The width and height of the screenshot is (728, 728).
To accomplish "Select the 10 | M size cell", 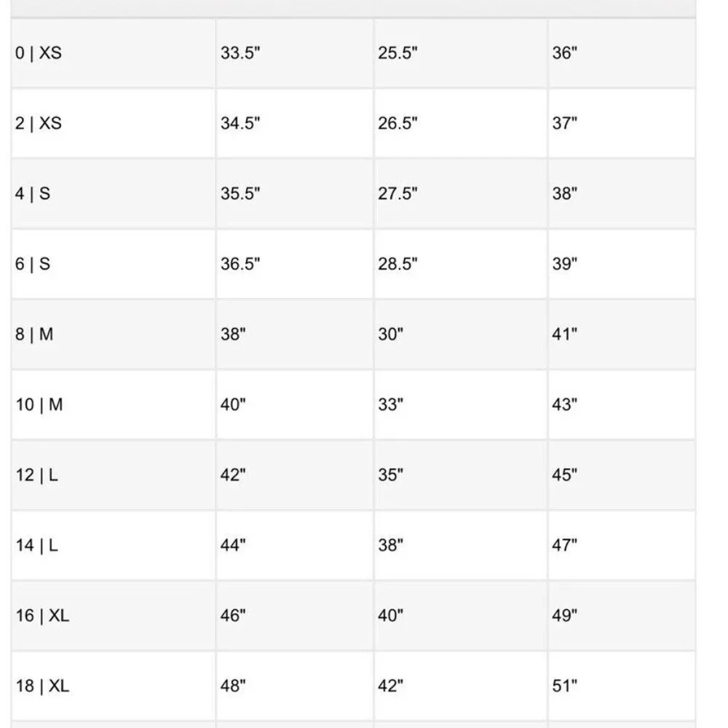I will [x=114, y=405].
